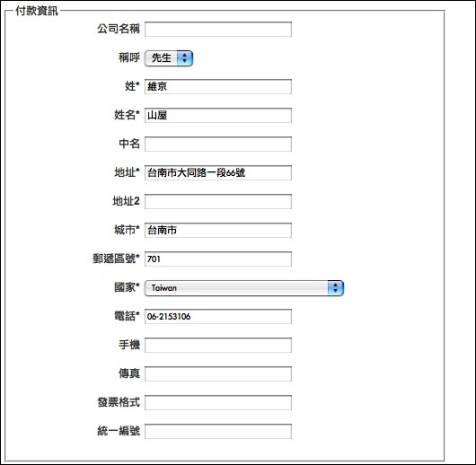Open the 稱呼 salutation dropdown showing 先生

pos(169,58)
